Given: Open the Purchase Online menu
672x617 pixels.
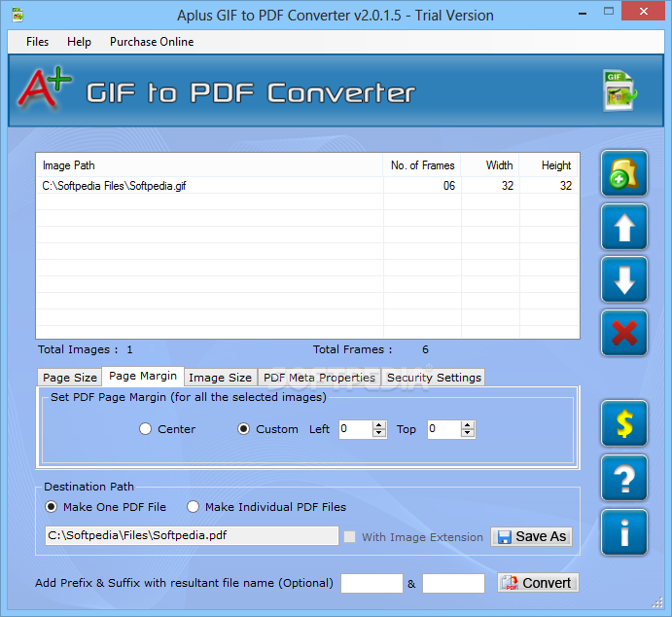Looking at the screenshot, I should [152, 42].
